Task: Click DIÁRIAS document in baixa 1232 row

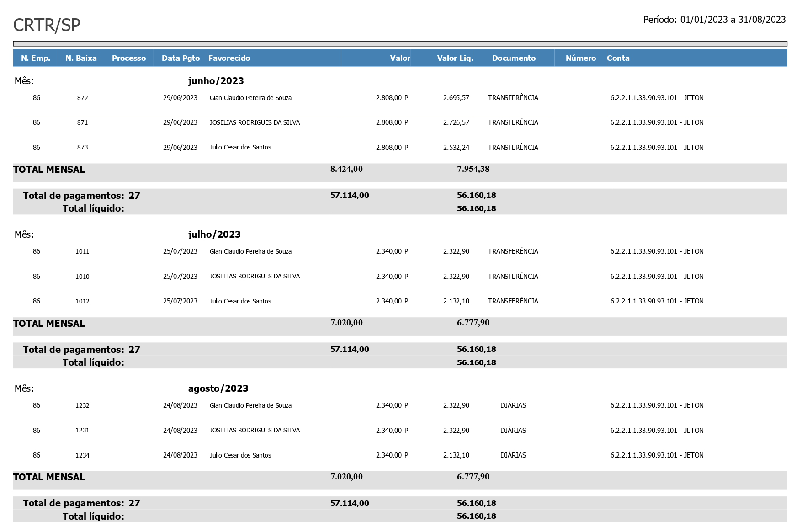Action: coord(513,405)
